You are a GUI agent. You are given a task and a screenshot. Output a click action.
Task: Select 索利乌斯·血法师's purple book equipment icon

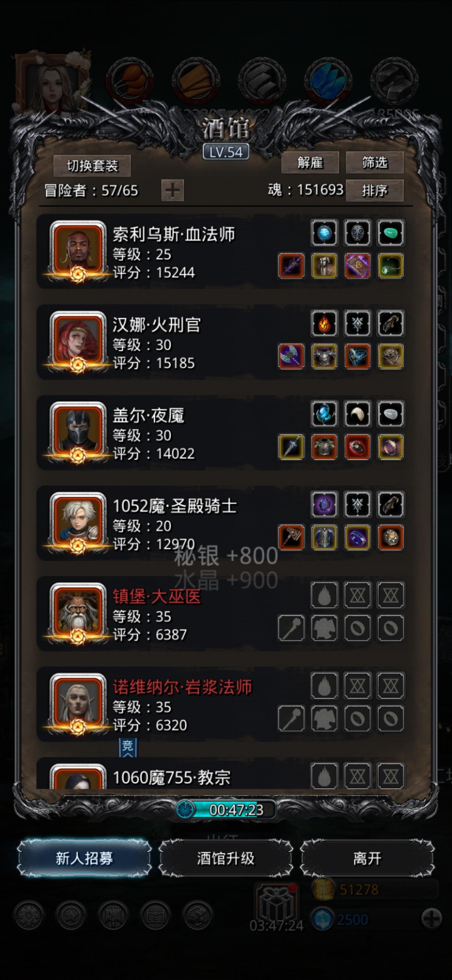(357, 266)
